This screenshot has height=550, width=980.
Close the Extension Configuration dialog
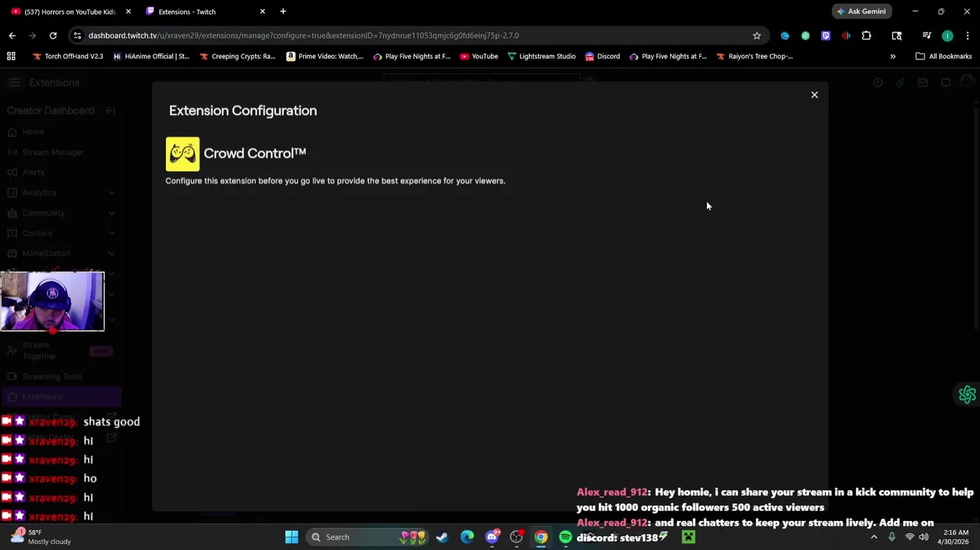click(814, 95)
